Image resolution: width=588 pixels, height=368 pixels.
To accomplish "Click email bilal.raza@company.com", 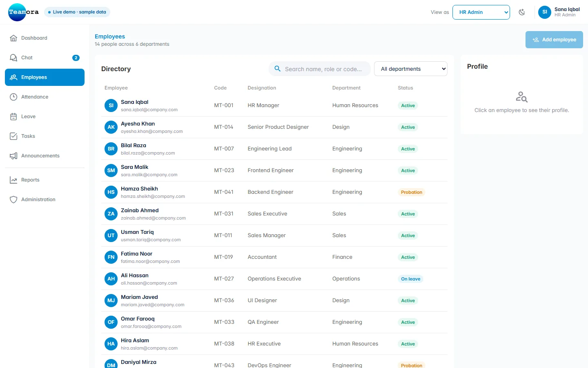I will point(148,153).
